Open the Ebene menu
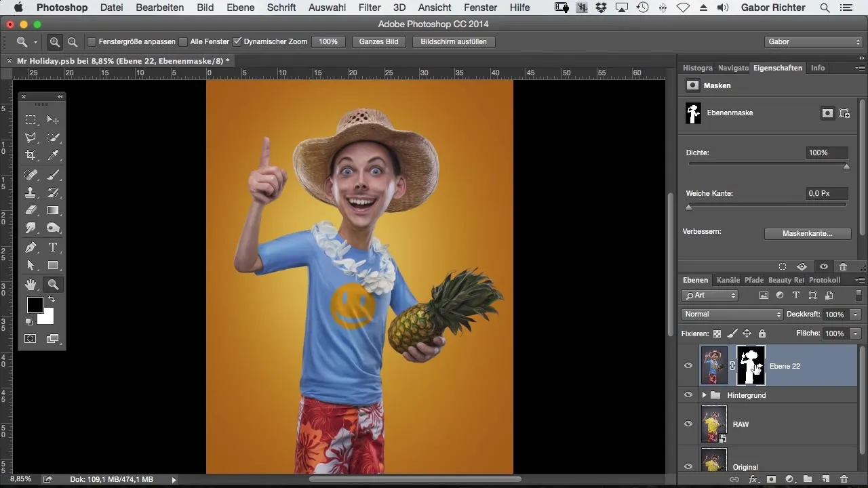The width and height of the screenshot is (868, 488). [241, 7]
